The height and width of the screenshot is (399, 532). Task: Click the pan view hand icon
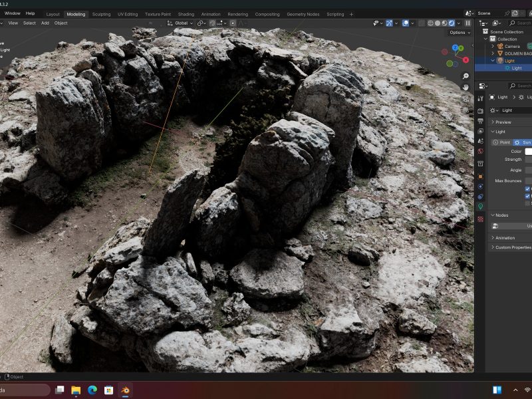coord(466,87)
